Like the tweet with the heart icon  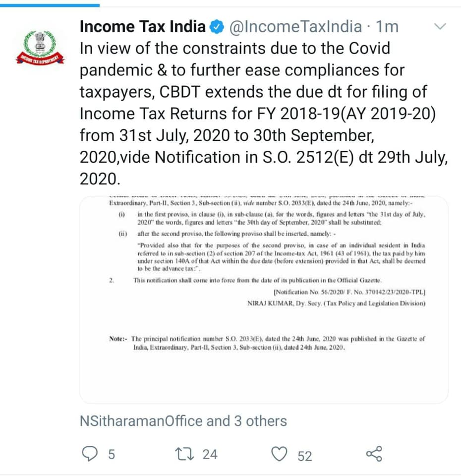point(279,454)
